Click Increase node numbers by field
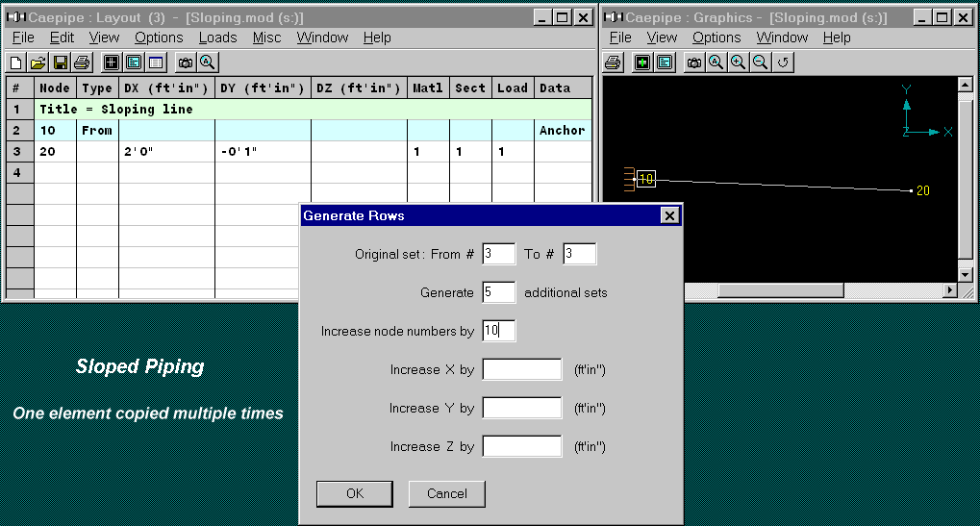The height and width of the screenshot is (526, 980). tap(499, 331)
